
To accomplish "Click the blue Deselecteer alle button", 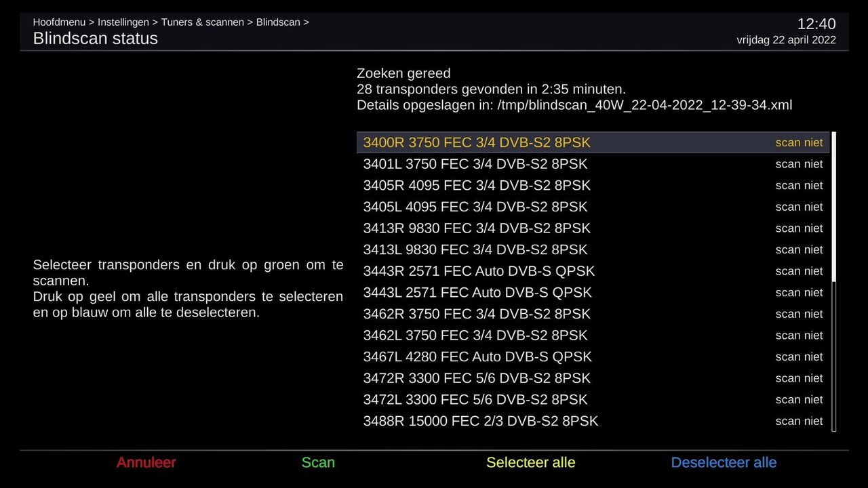I will click(724, 463).
